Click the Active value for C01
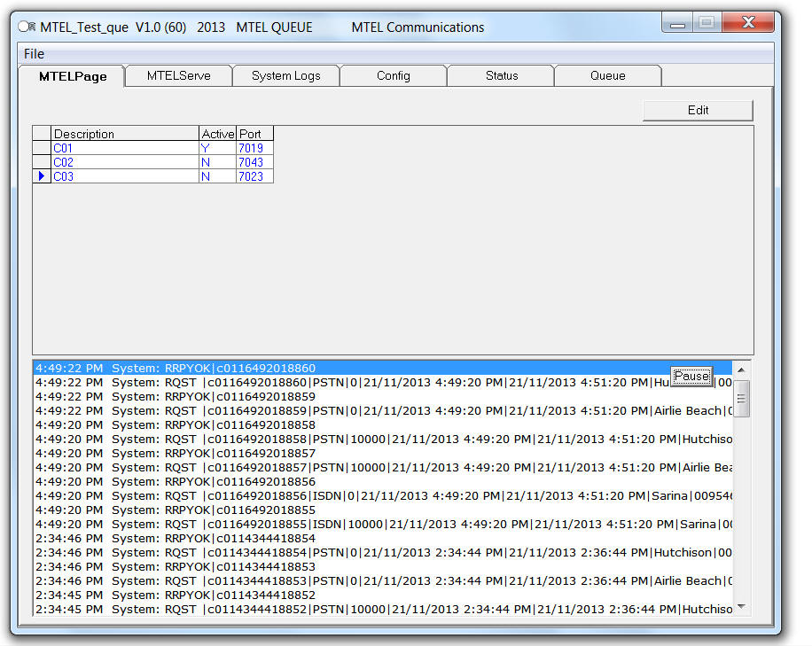 click(218, 149)
